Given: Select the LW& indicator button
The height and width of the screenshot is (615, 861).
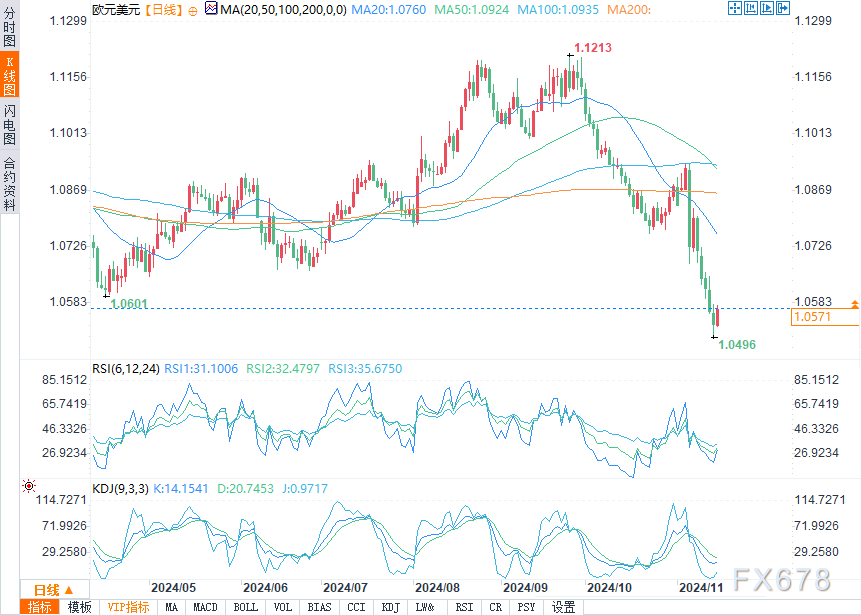Looking at the screenshot, I should (425, 607).
